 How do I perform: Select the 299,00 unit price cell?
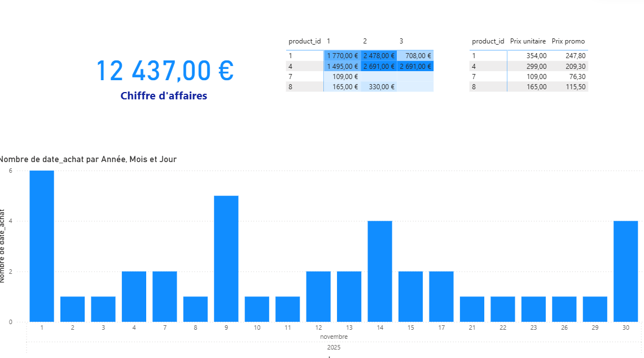click(x=528, y=66)
